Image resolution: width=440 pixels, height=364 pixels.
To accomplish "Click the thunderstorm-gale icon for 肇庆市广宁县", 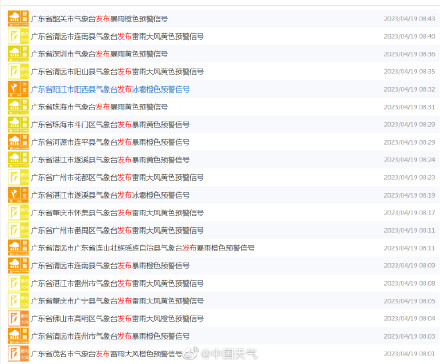I will click(x=18, y=301).
